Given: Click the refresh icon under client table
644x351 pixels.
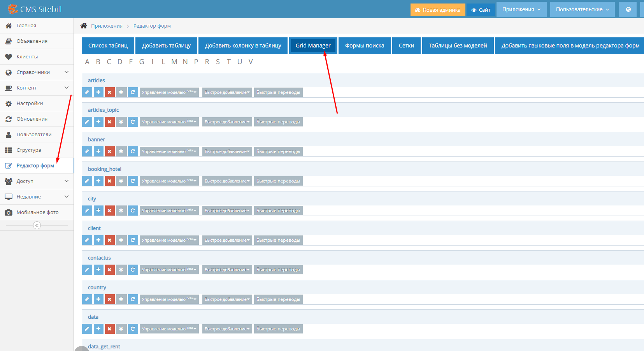Looking at the screenshot, I should 133,240.
